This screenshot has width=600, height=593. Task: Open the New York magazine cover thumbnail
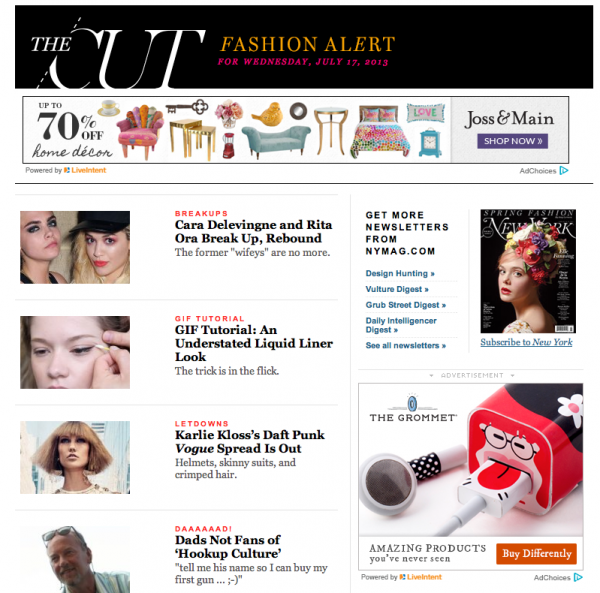[528, 271]
